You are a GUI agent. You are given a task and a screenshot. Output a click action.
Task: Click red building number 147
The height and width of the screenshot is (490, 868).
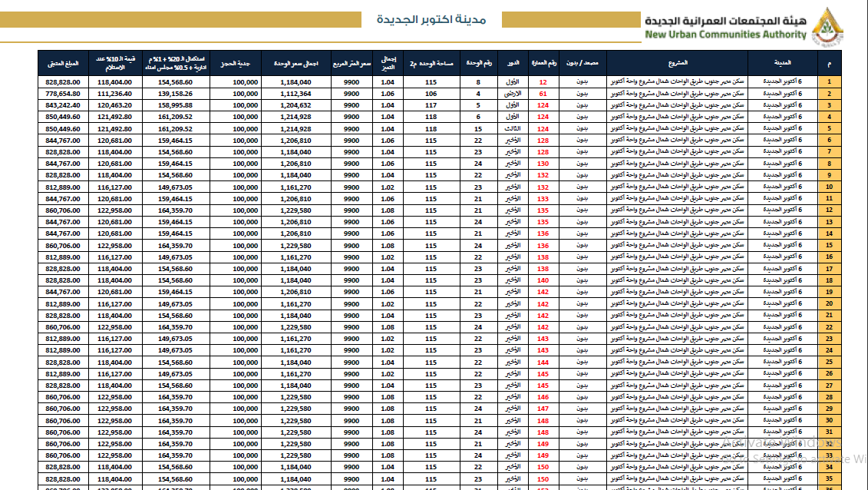(543, 409)
